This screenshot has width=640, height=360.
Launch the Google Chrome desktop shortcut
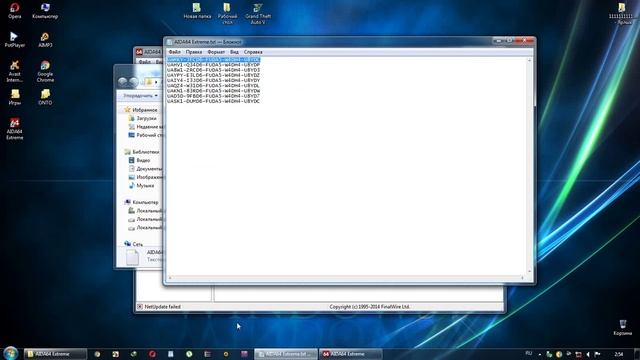45,71
